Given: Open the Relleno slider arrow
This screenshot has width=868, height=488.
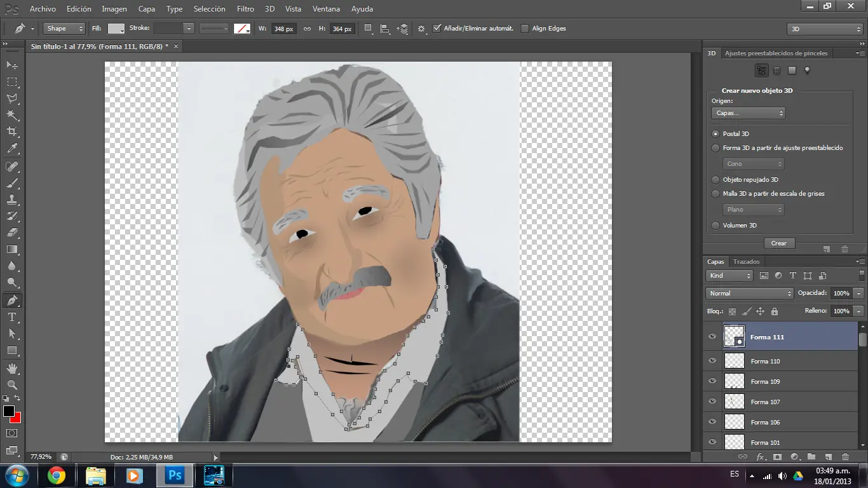Looking at the screenshot, I should tap(859, 311).
